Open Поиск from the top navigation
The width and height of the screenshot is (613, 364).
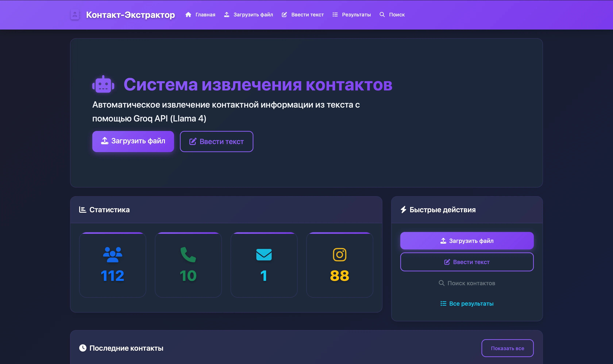[397, 14]
